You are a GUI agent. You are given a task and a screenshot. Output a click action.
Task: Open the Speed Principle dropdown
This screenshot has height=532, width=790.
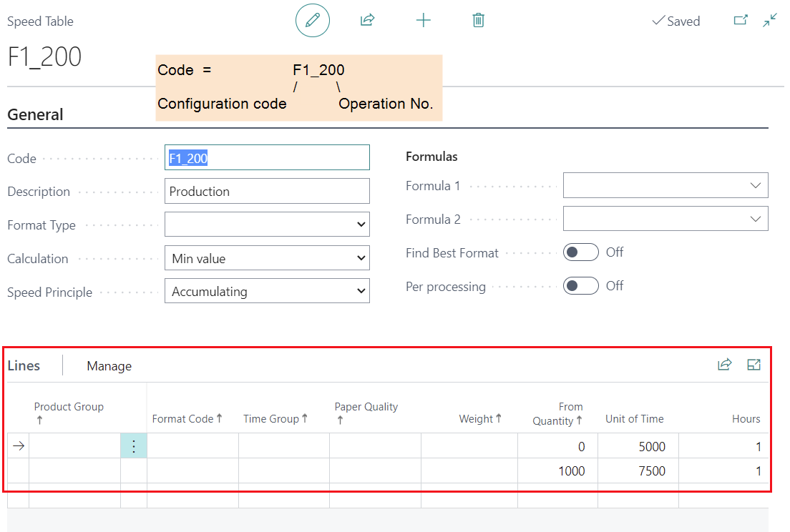267,292
